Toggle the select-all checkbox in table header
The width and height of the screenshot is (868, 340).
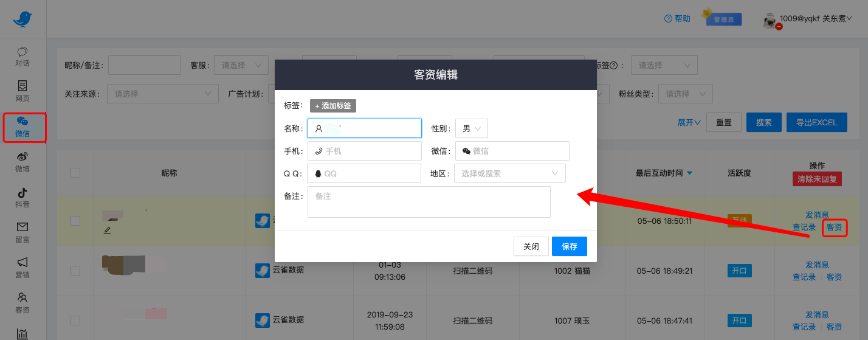pyautogui.click(x=75, y=173)
